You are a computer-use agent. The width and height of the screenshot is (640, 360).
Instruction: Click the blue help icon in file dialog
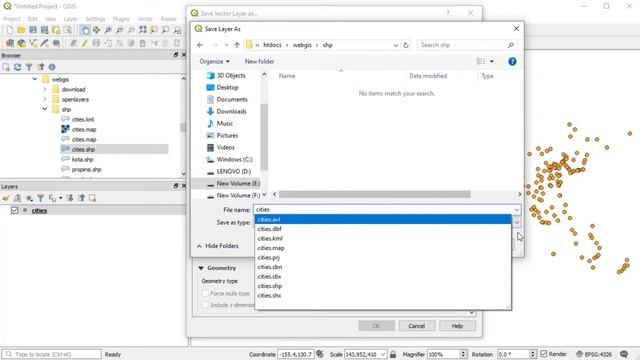[x=512, y=61]
